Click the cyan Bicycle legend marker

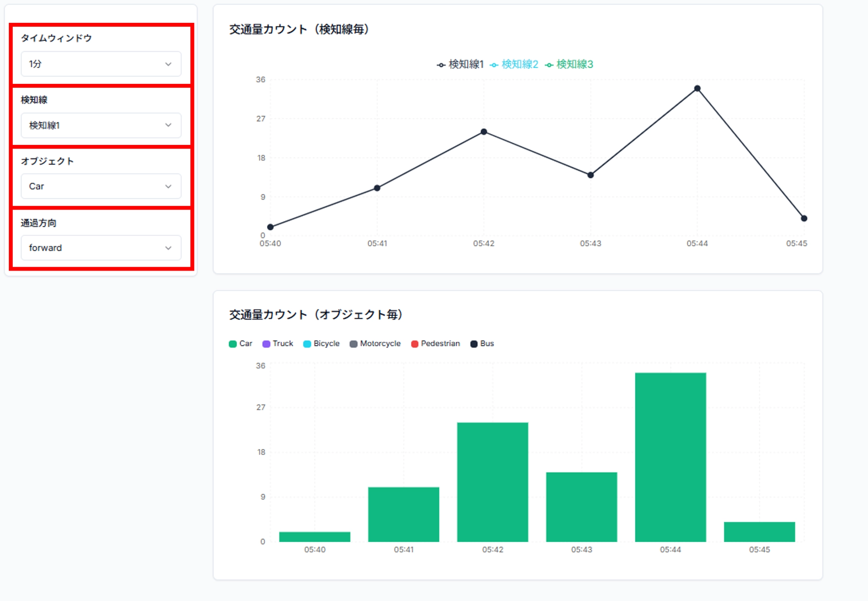306,343
